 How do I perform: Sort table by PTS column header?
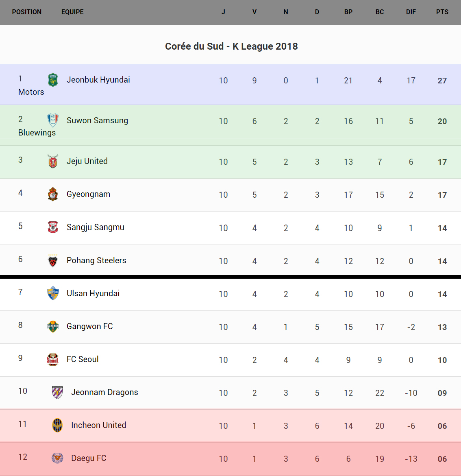click(442, 12)
